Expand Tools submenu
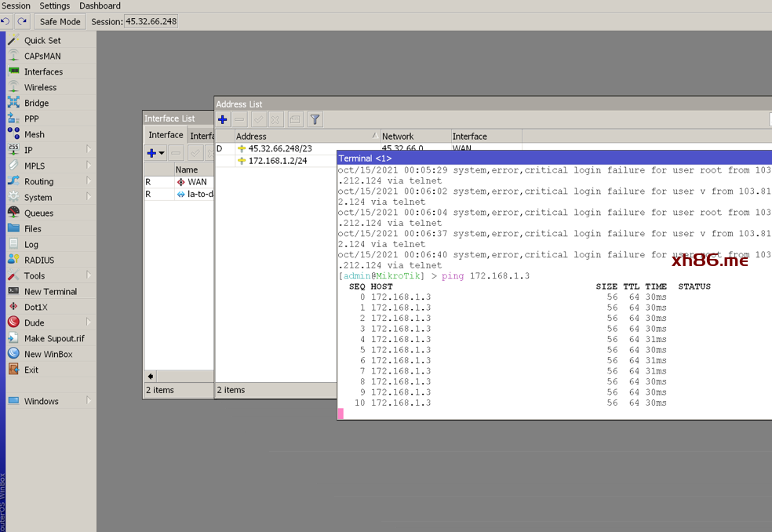 [x=89, y=275]
